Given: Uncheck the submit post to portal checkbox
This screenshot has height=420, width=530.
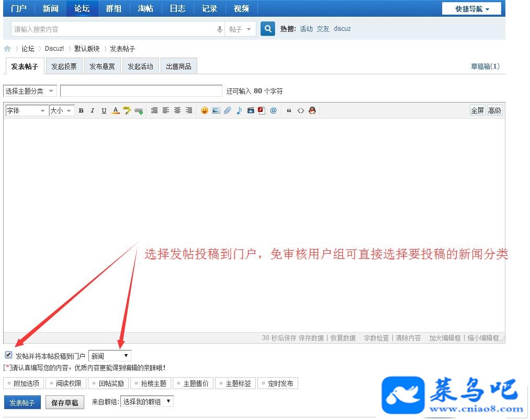Looking at the screenshot, I should (8, 355).
